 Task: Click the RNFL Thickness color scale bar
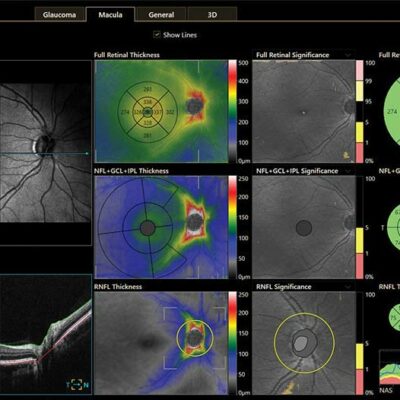click(x=232, y=343)
